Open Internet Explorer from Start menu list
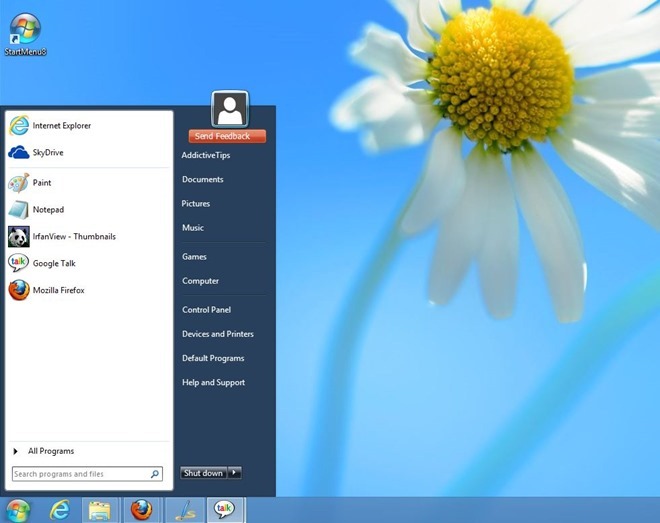The image size is (660, 523). [60, 126]
